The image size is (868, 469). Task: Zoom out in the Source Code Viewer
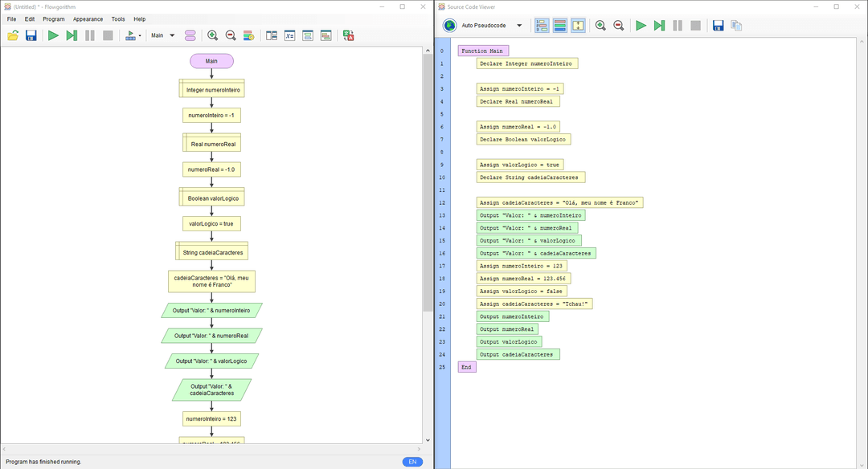[x=619, y=26]
